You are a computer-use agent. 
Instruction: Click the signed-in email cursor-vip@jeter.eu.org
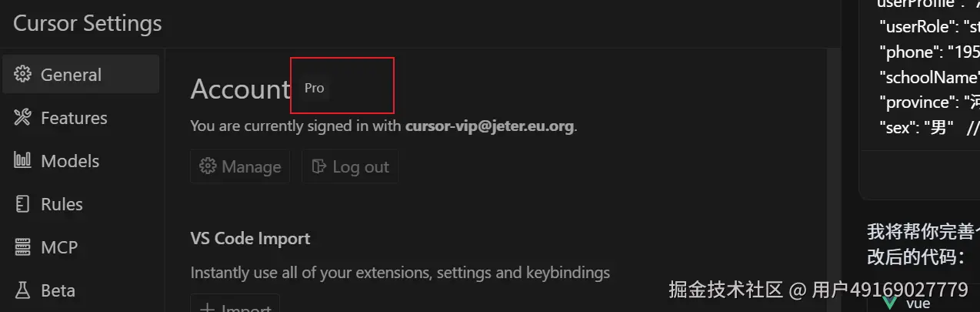[x=489, y=126]
